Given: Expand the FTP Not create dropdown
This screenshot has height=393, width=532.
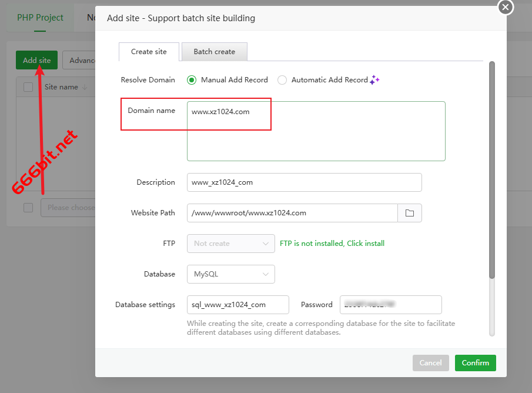Looking at the screenshot, I should pos(230,244).
